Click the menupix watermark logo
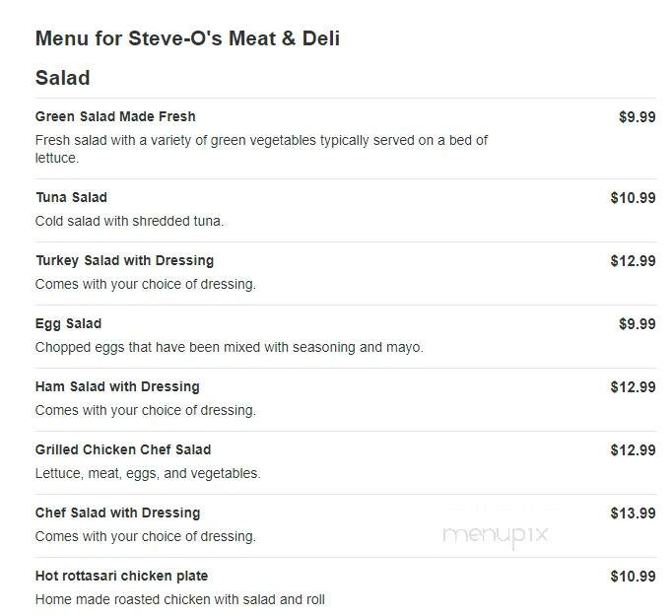 (496, 536)
